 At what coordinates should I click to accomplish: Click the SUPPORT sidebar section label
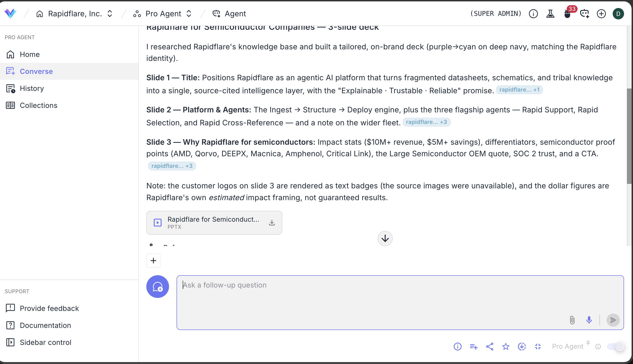17,291
